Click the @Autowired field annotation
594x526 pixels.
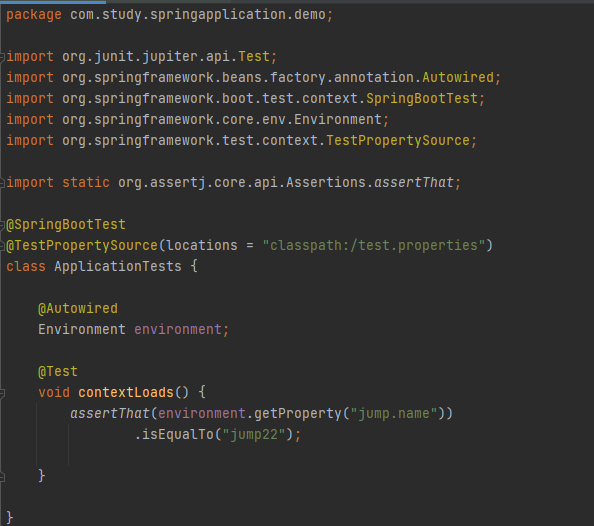(78, 308)
